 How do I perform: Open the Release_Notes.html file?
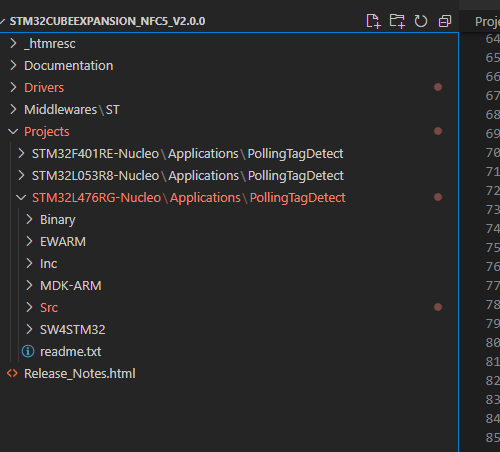80,374
